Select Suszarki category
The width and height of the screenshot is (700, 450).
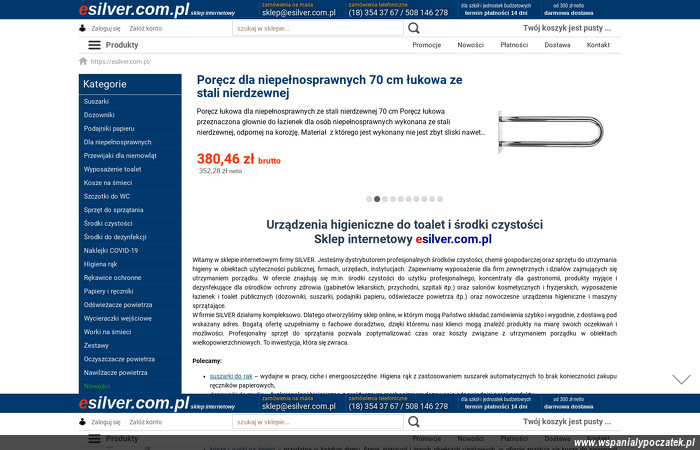click(x=96, y=101)
